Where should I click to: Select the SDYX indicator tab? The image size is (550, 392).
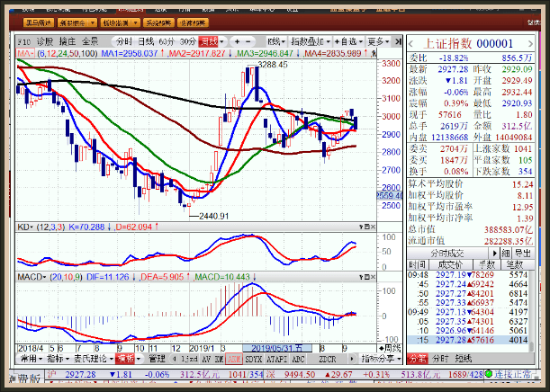(254, 359)
